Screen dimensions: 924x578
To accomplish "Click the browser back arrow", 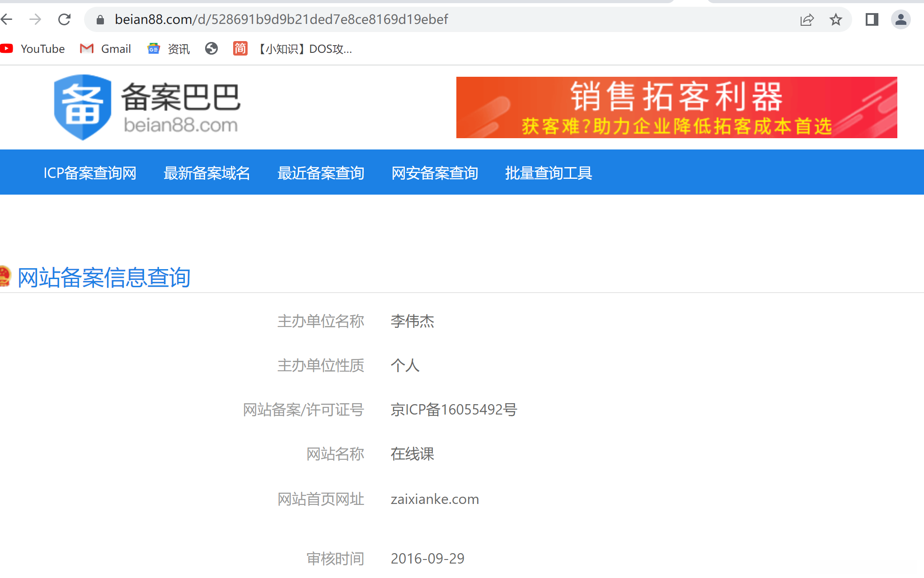I will pyautogui.click(x=6, y=19).
